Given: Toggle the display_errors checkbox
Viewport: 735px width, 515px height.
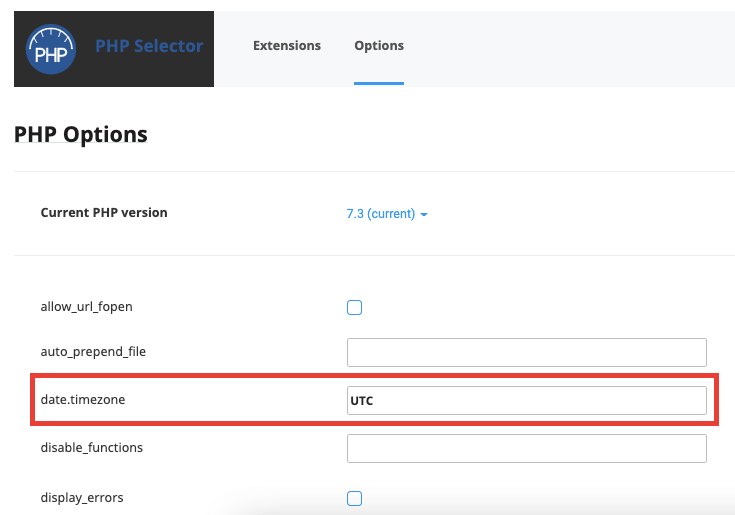Looking at the screenshot, I should pos(354,498).
